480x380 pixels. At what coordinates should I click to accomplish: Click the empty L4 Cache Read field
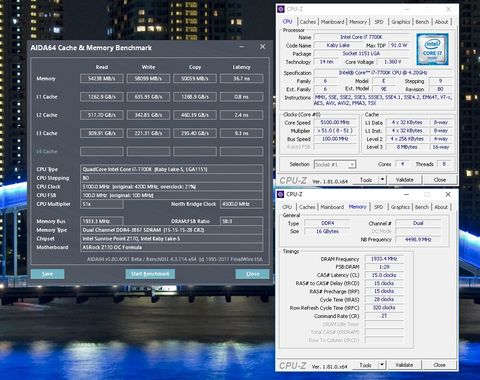tap(102, 152)
